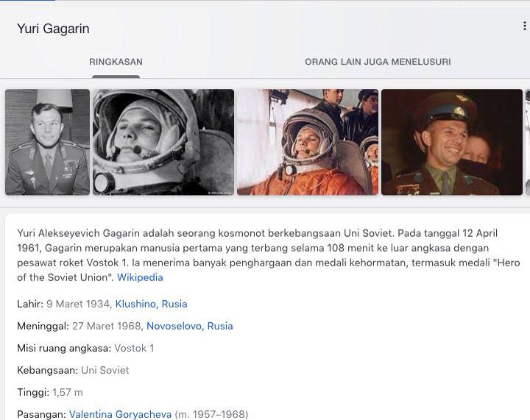Screen dimensions: 530x420
Task: Click the 'Meninggal:' label
Action: click(43, 326)
